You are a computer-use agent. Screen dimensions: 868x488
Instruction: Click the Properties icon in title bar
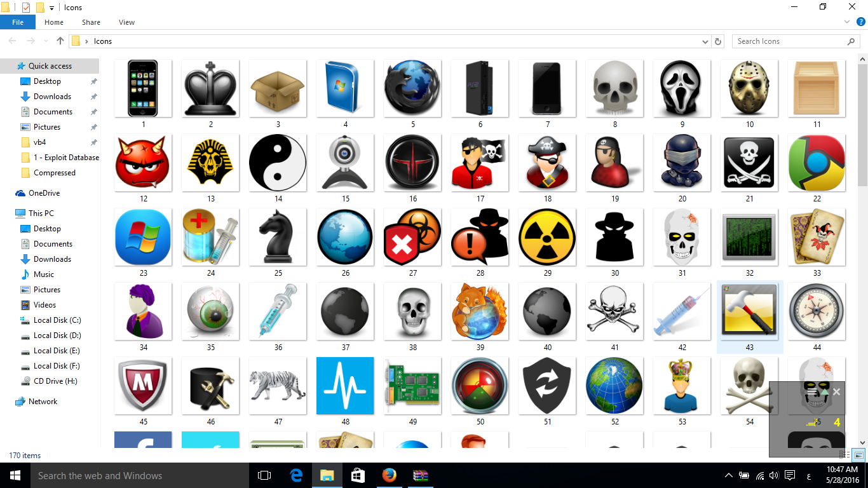pyautogui.click(x=26, y=8)
